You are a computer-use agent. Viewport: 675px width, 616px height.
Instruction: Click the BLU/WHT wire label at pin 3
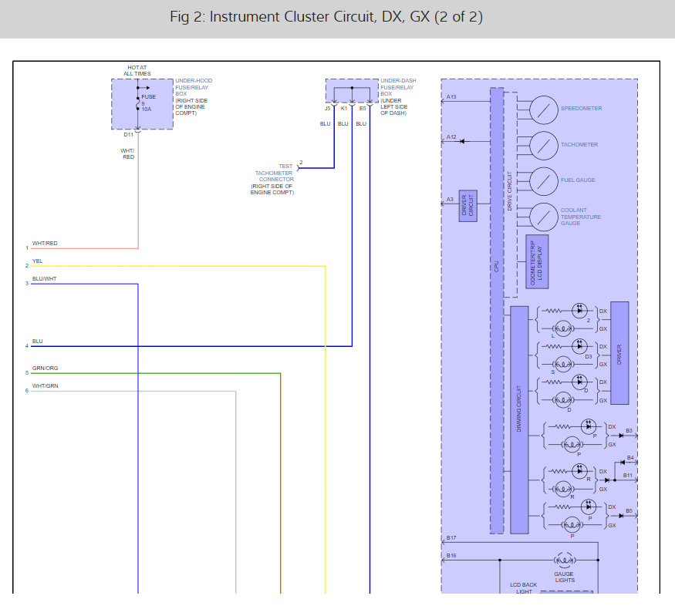(x=45, y=279)
